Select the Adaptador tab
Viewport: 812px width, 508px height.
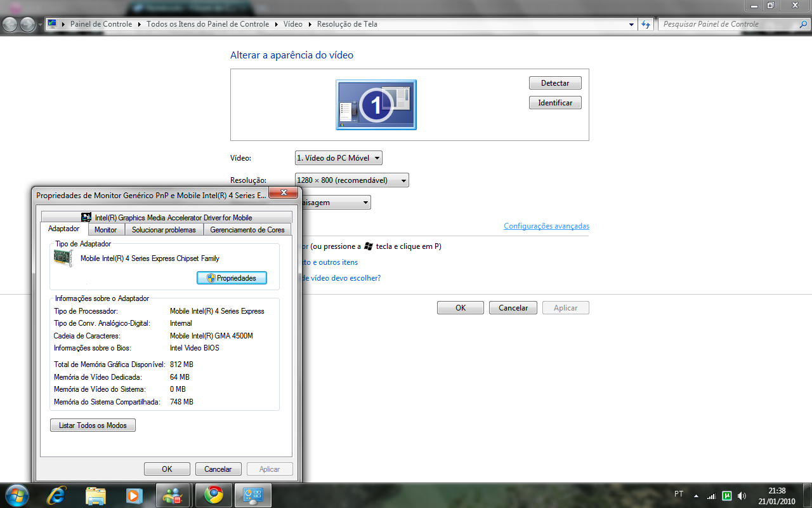pyautogui.click(x=64, y=229)
